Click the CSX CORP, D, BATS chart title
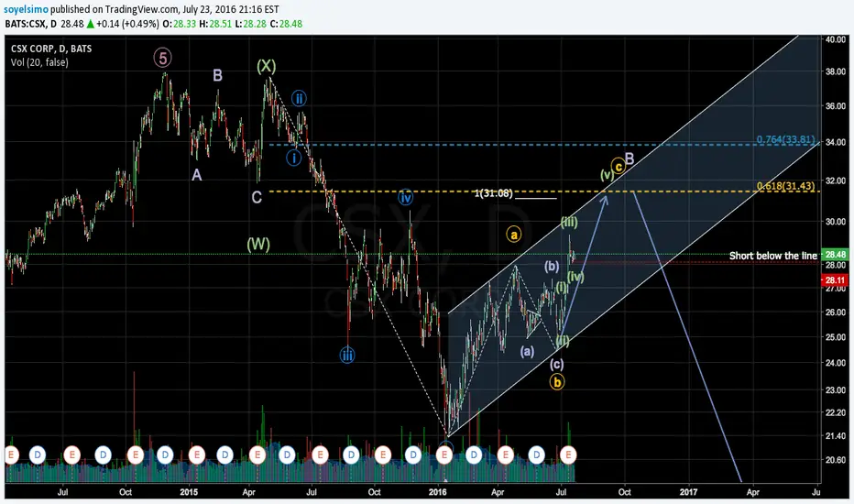854x504 pixels. coord(51,49)
